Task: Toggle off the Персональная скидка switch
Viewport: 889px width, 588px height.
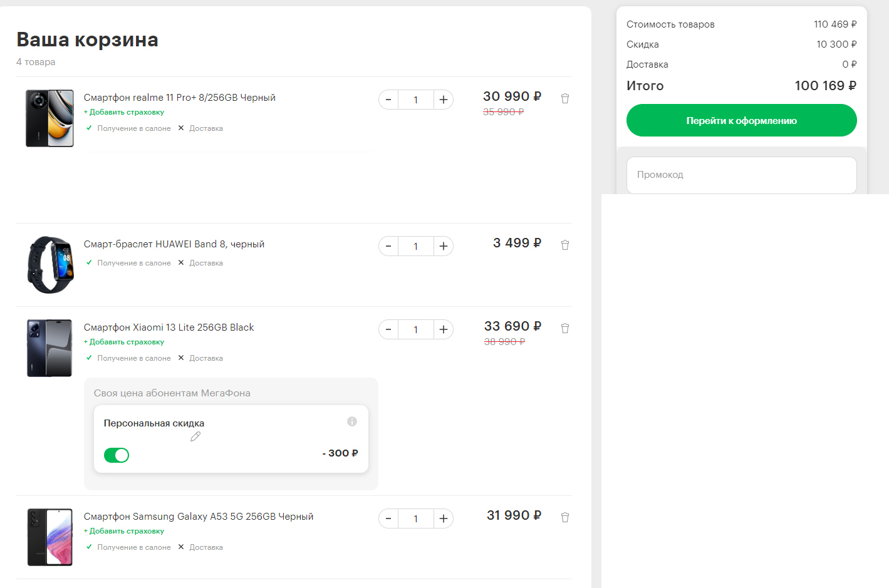Action: [x=117, y=455]
